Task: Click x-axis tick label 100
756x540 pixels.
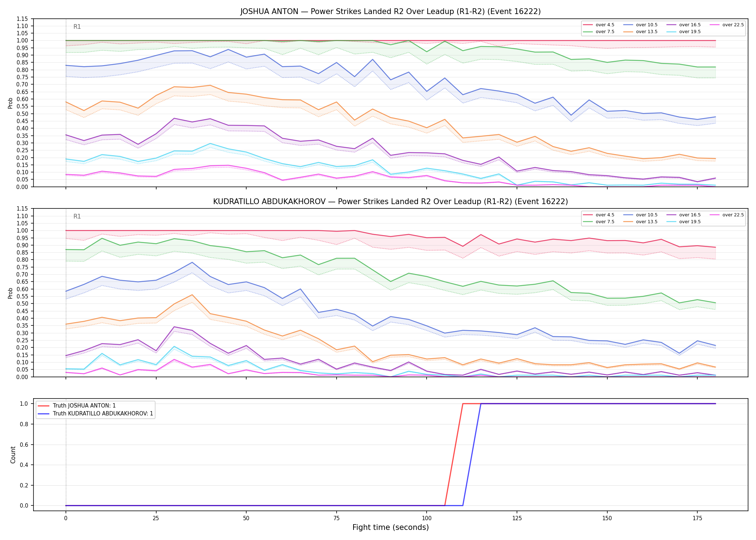Action: pos(427,518)
